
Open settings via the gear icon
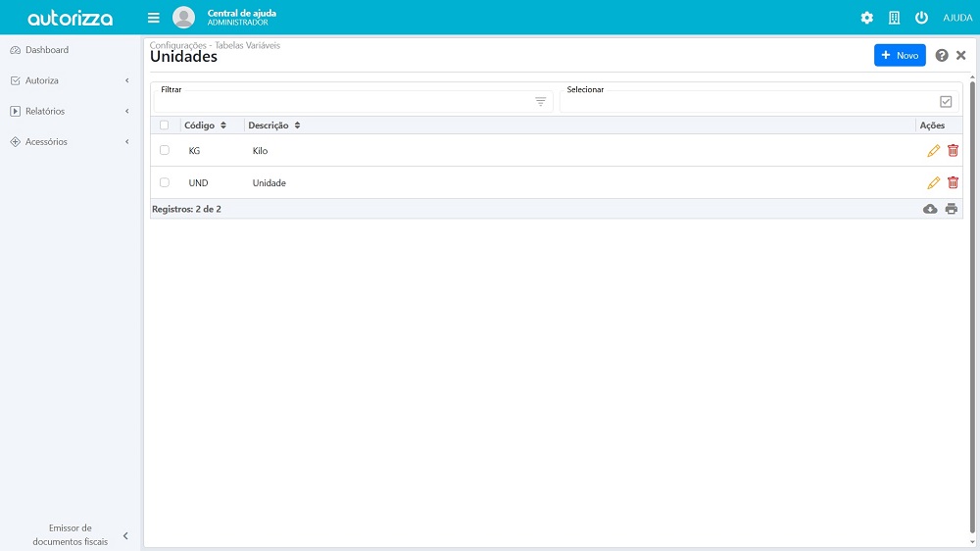[x=866, y=18]
